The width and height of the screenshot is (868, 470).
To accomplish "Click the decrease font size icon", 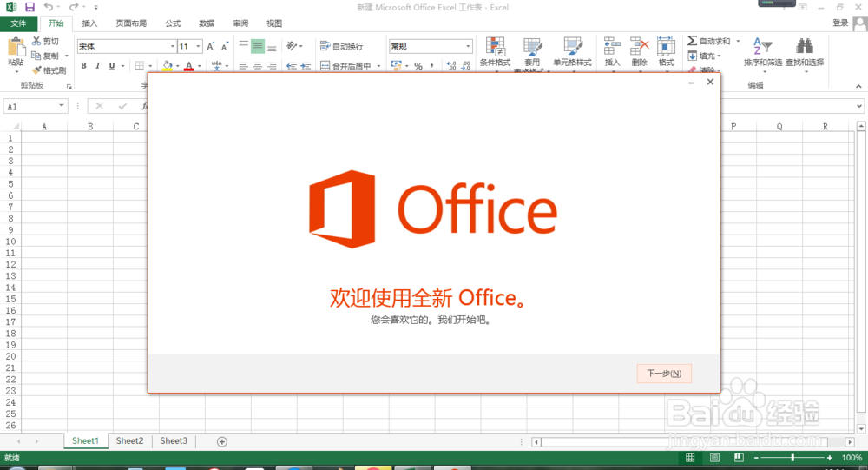I will click(225, 47).
